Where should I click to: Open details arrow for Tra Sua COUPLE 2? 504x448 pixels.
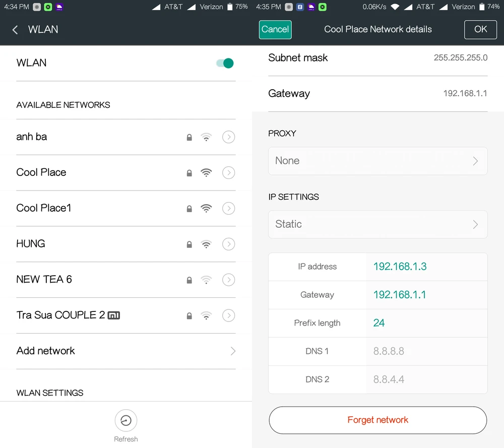228,315
